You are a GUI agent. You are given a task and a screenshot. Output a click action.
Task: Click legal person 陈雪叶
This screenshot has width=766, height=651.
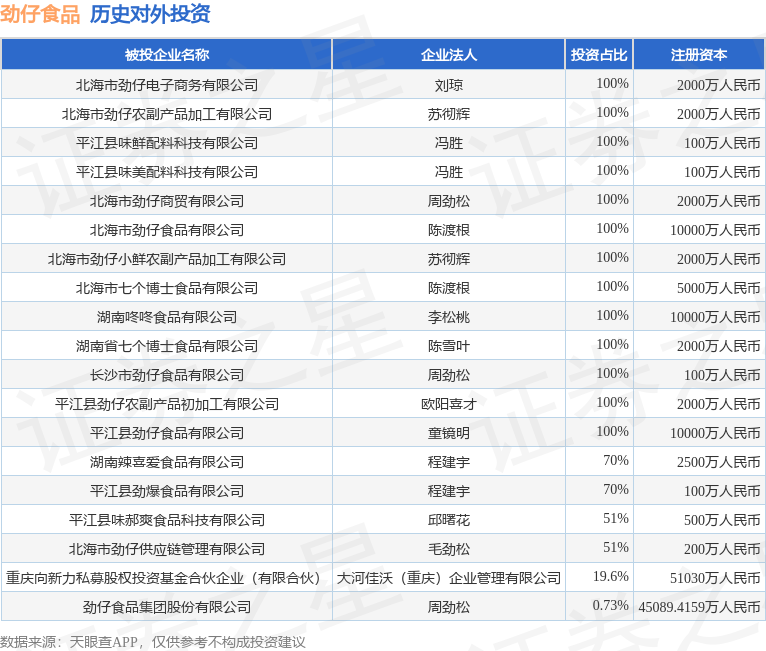click(x=448, y=346)
